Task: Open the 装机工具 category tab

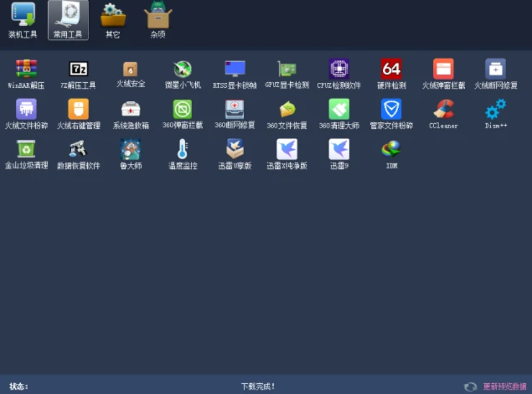Action: (23, 20)
